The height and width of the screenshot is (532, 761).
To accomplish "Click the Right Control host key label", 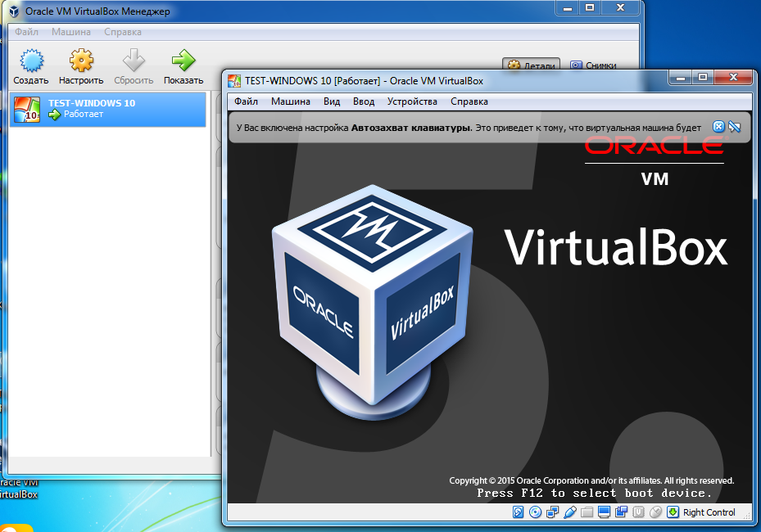I will (x=709, y=512).
